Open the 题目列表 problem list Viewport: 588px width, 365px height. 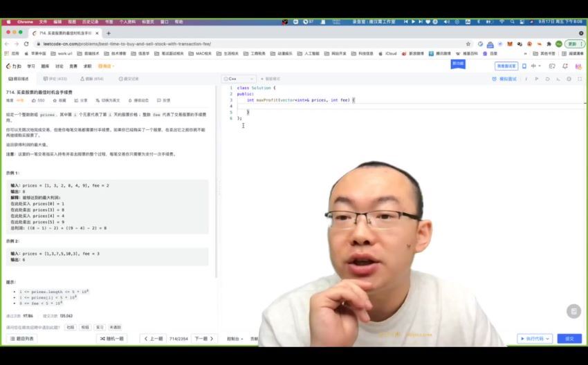pos(22,339)
